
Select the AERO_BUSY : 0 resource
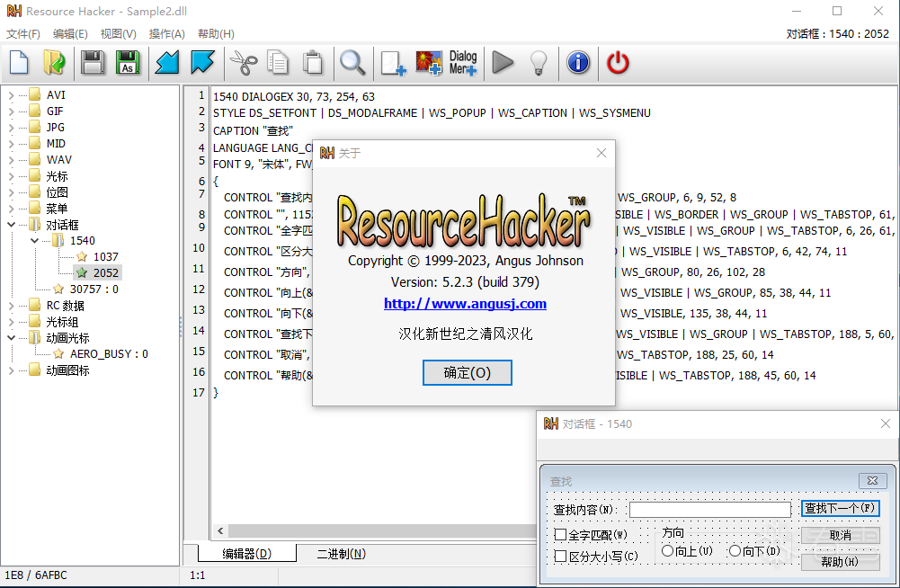[109, 353]
